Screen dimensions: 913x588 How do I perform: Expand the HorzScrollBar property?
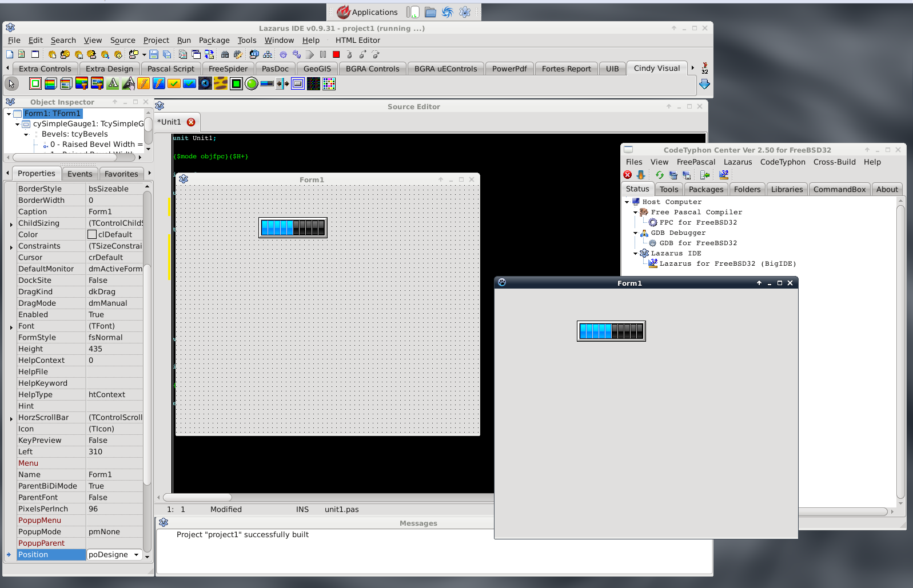pos(11,418)
